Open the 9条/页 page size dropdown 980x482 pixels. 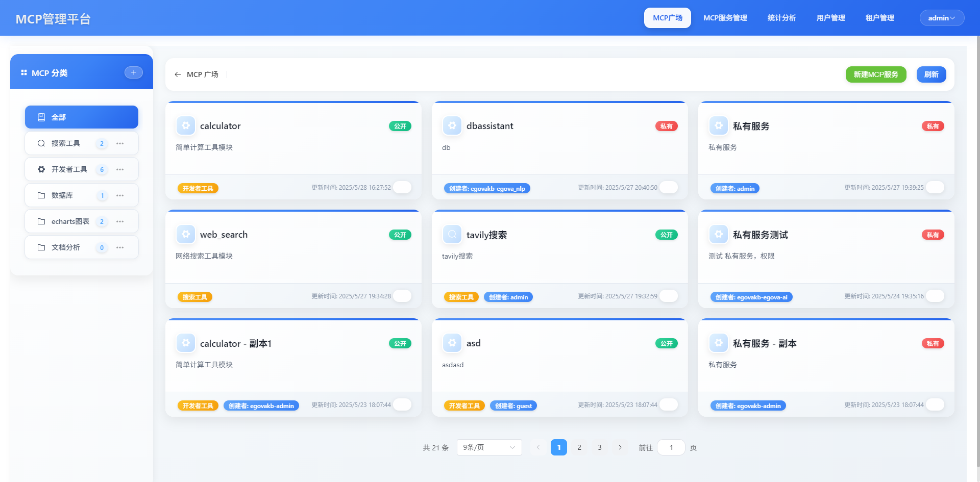click(488, 447)
